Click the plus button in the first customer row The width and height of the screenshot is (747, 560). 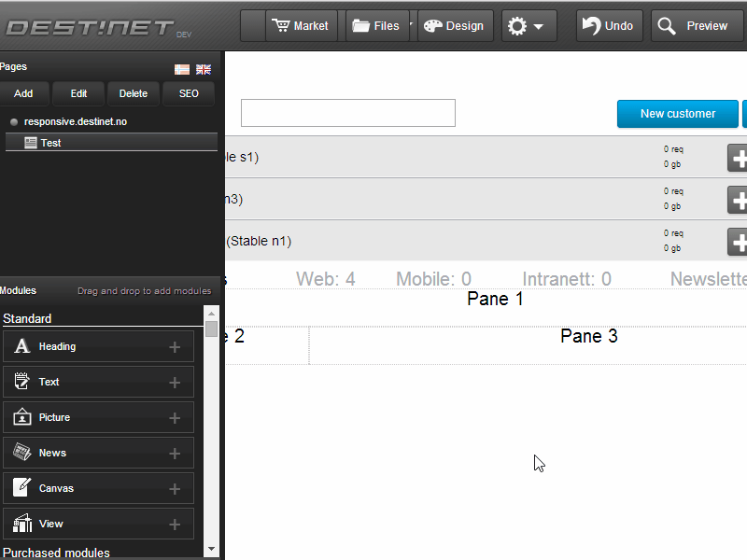[x=738, y=158]
